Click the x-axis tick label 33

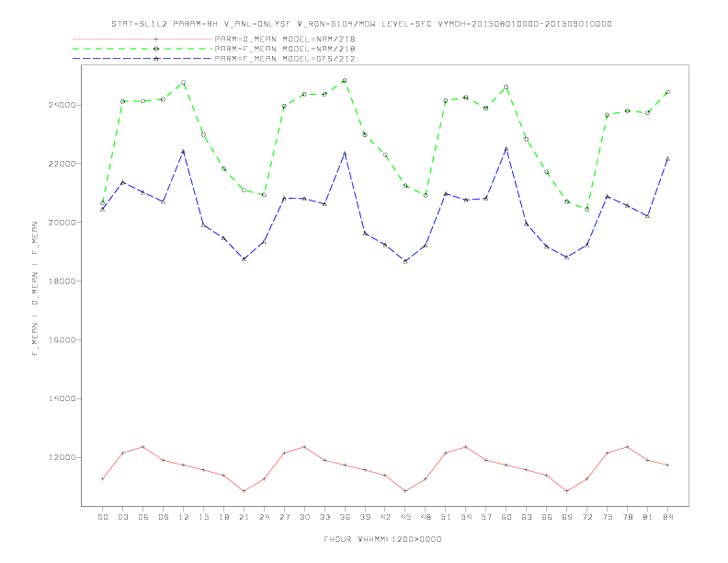[x=324, y=517]
